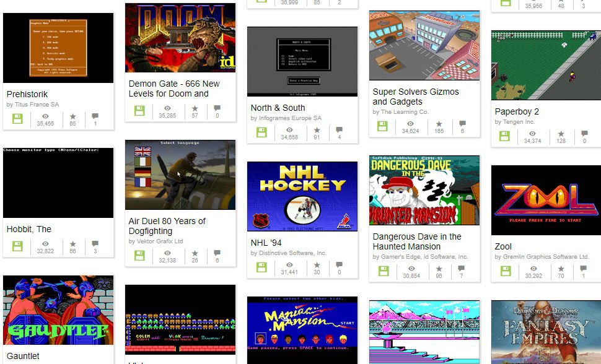Image resolution: width=601 pixels, height=364 pixels.
Task: Click the floppy icon under Dangerous Dave card
Action: coord(384,271)
